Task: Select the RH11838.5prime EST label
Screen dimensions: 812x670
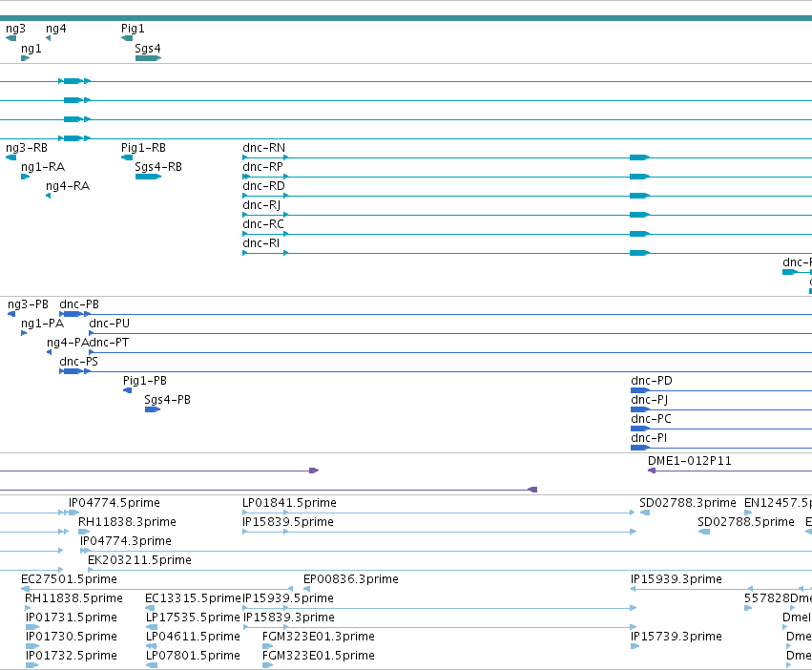Action: 74,598
